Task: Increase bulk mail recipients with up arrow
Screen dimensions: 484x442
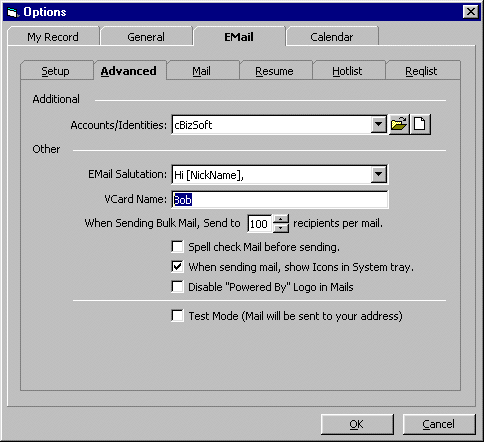Action: pos(281,219)
